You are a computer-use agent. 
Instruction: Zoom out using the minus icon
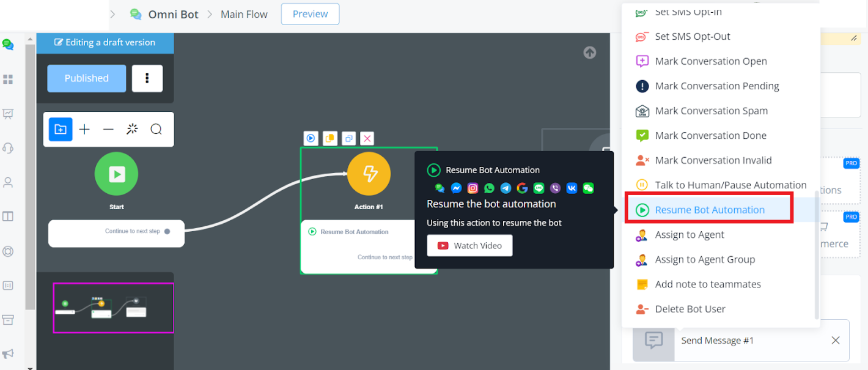point(108,129)
